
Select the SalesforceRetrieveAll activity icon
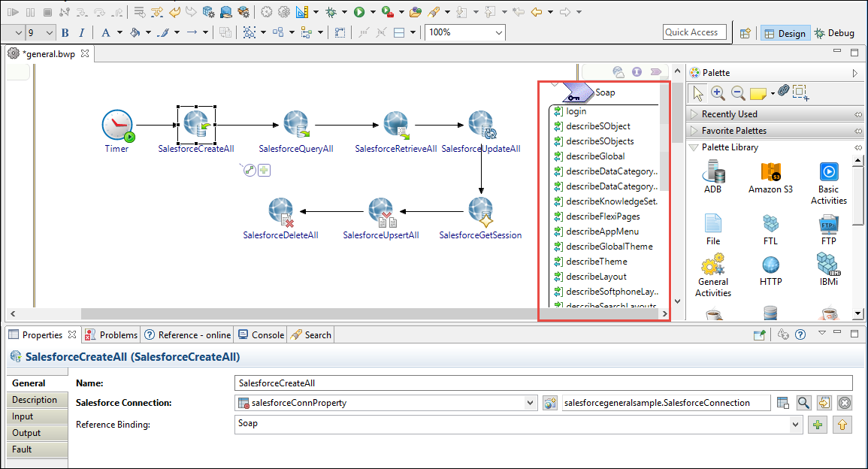coord(396,125)
